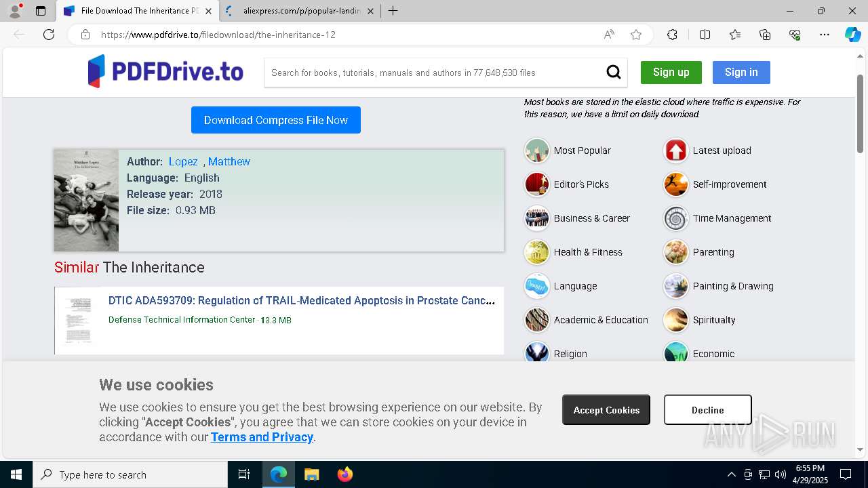Click the taskbar search box
The height and width of the screenshot is (488, 868).
click(x=130, y=474)
